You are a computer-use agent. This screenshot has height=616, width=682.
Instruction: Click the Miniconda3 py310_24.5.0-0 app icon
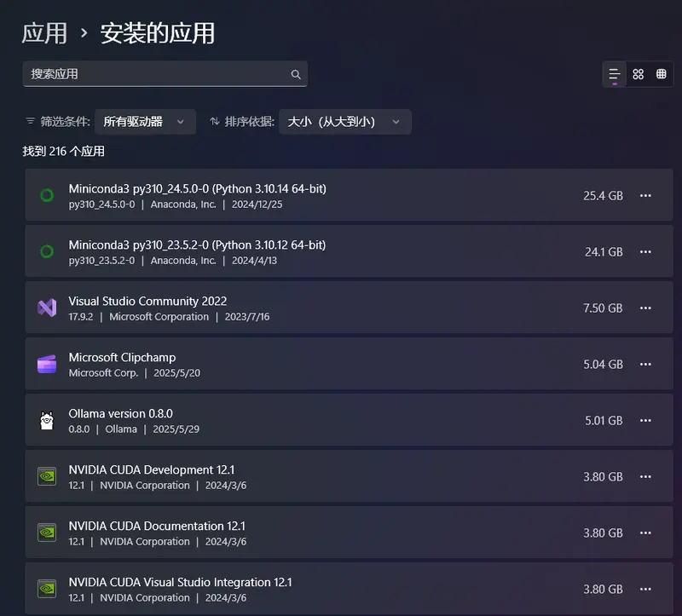47,196
